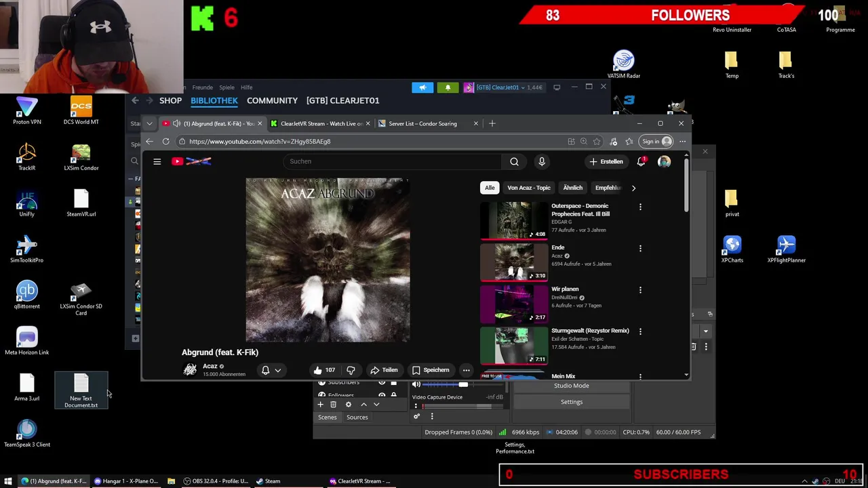Screen dimensions: 868x488
Task: Click the browser Sign in button
Action: point(656,142)
